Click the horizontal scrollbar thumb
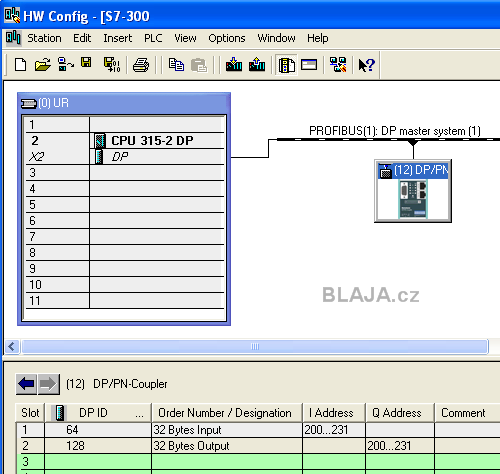Screen dimensions: 500x474 [x=255, y=346]
